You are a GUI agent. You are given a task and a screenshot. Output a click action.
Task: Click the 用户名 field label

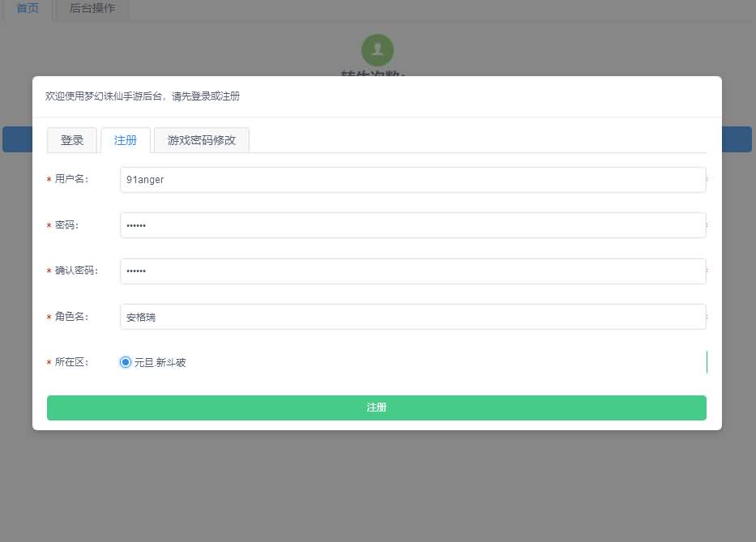pyautogui.click(x=71, y=179)
